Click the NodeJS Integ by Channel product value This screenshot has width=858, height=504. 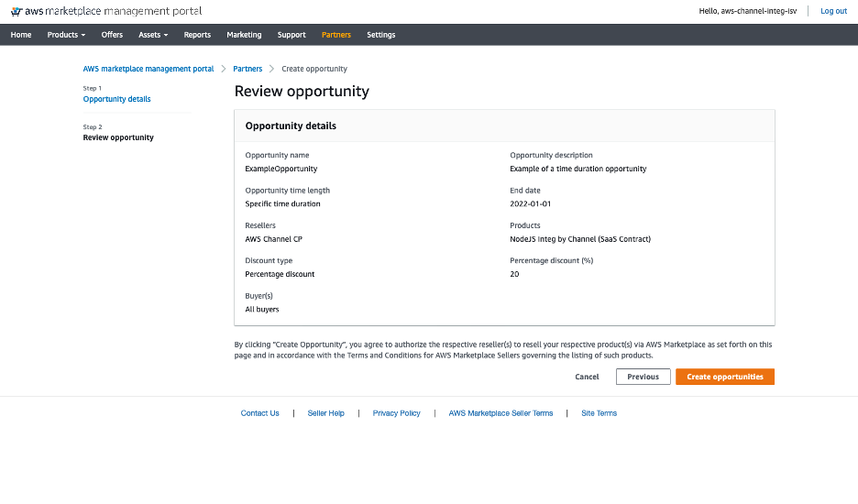[x=580, y=239]
